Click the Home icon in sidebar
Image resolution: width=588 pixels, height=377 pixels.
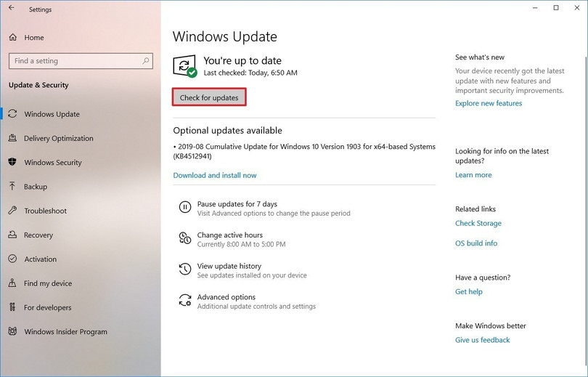point(13,38)
